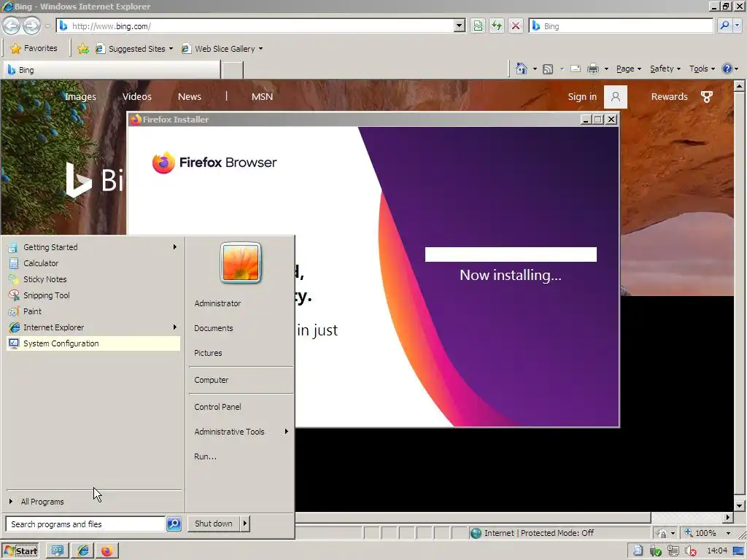Open a new blank tab
The height and width of the screenshot is (560, 747).
tap(233, 70)
